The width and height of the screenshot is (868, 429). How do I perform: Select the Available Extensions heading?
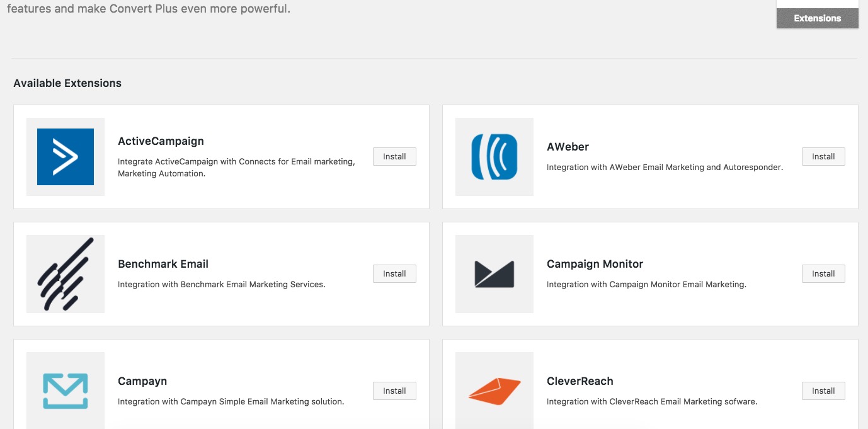pos(68,83)
